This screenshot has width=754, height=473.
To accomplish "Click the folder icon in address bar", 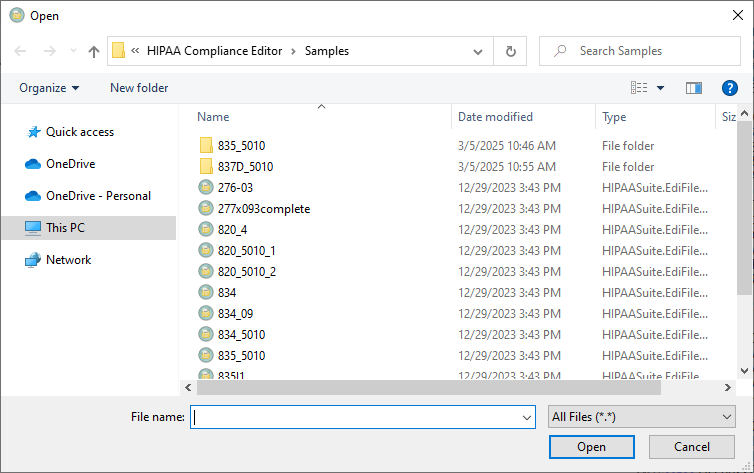I will [x=118, y=50].
